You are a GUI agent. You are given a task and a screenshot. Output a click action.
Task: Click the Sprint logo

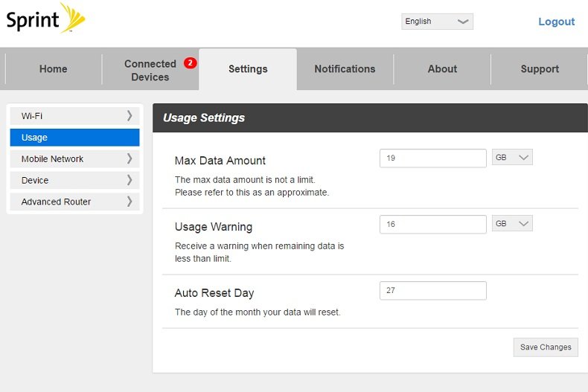[x=45, y=18]
